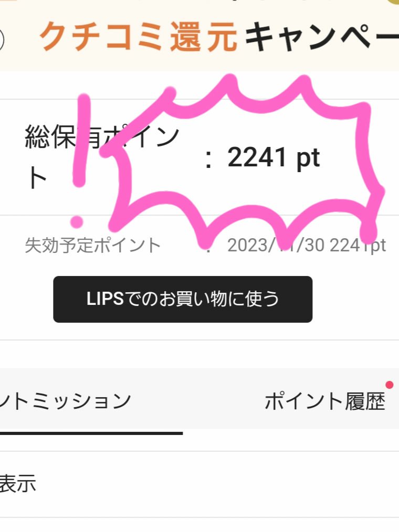
Task: Click the colon before 2241 pt
Action: [208, 159]
